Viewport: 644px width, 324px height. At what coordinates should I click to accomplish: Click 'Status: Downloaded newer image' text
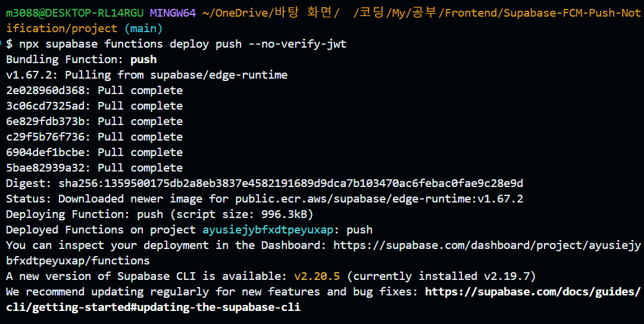pos(104,198)
